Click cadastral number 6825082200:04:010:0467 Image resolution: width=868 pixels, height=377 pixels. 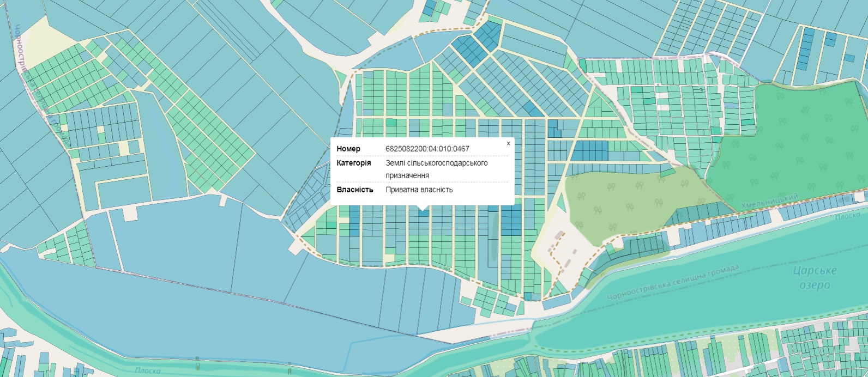coord(427,149)
